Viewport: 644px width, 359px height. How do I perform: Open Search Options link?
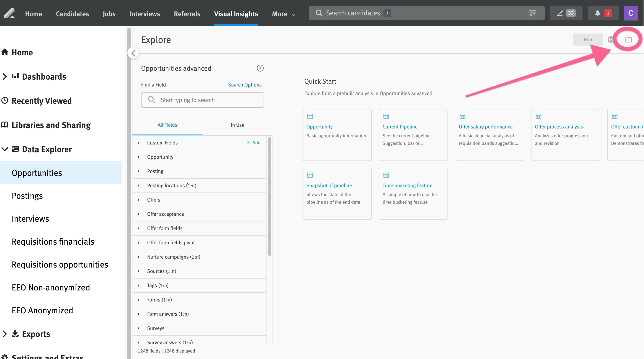245,85
